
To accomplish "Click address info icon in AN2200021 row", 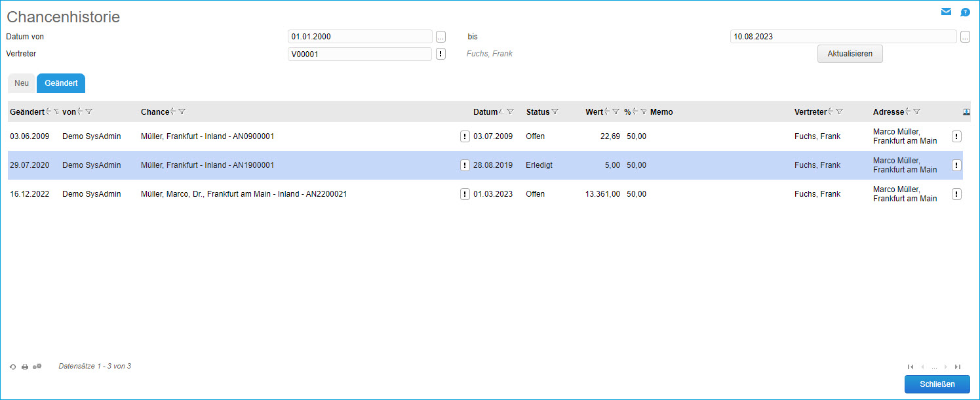I will click(956, 194).
